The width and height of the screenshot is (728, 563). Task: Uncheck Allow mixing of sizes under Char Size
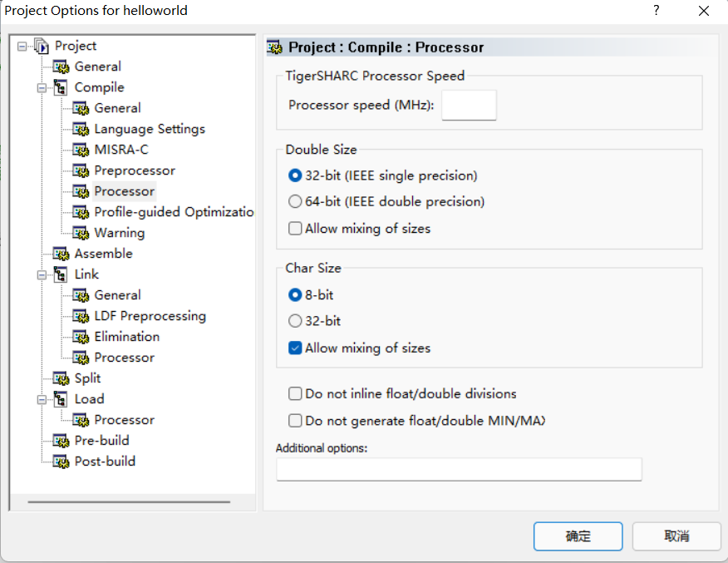click(295, 348)
